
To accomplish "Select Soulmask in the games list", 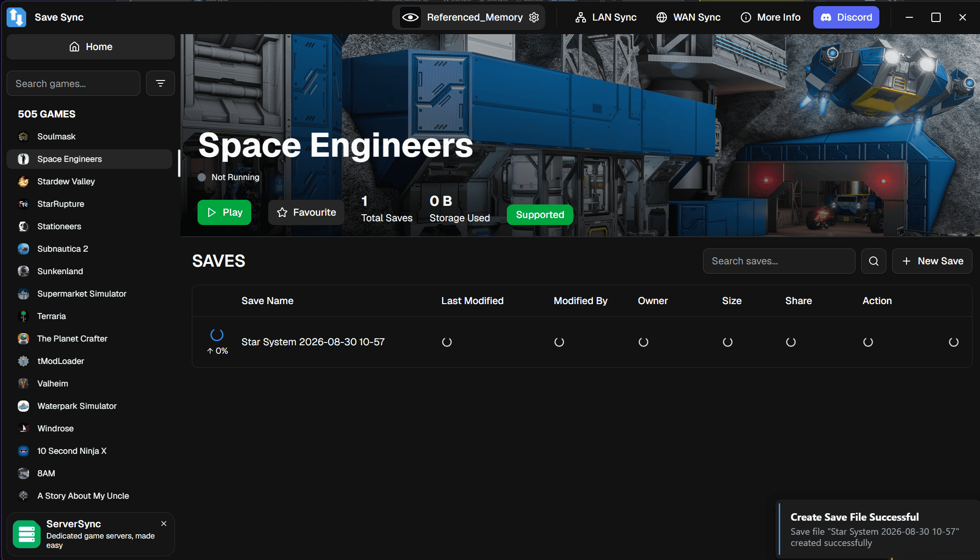I will pyautogui.click(x=89, y=137).
